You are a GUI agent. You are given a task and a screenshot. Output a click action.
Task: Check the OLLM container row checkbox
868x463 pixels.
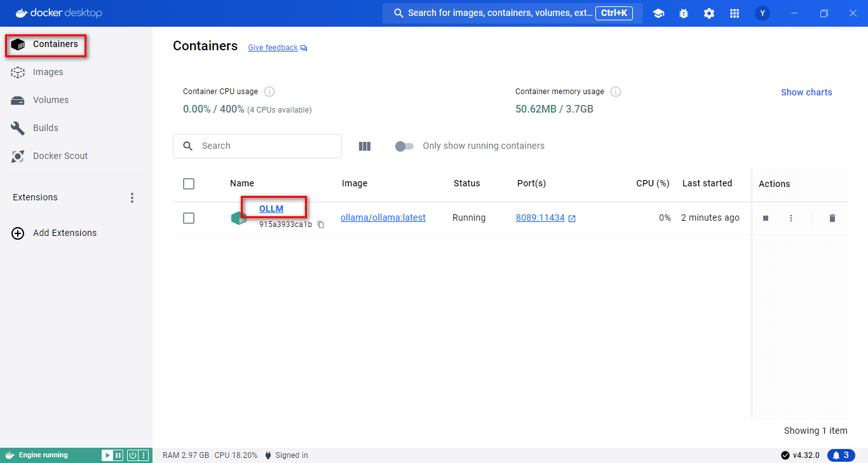[189, 218]
